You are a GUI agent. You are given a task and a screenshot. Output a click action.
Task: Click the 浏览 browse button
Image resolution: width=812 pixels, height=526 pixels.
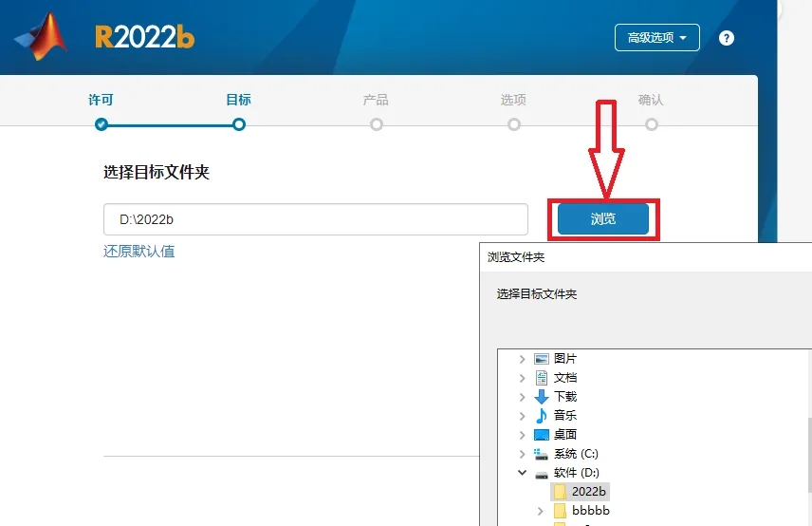click(x=602, y=218)
